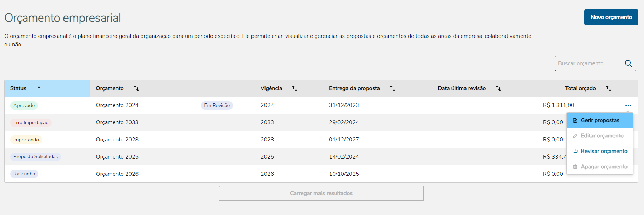Image resolution: width=644 pixels, height=215 pixels.
Task: Sort by Status column arrow
Action: pyautogui.click(x=39, y=88)
